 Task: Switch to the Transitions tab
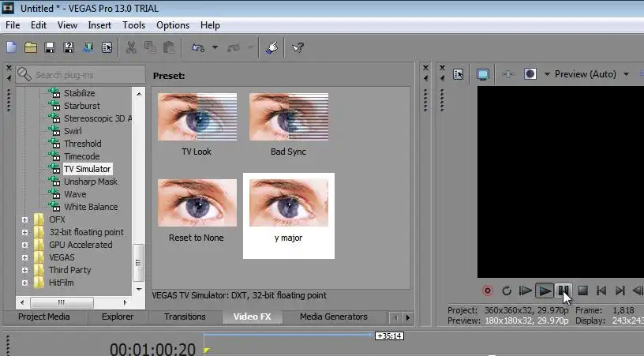185,317
